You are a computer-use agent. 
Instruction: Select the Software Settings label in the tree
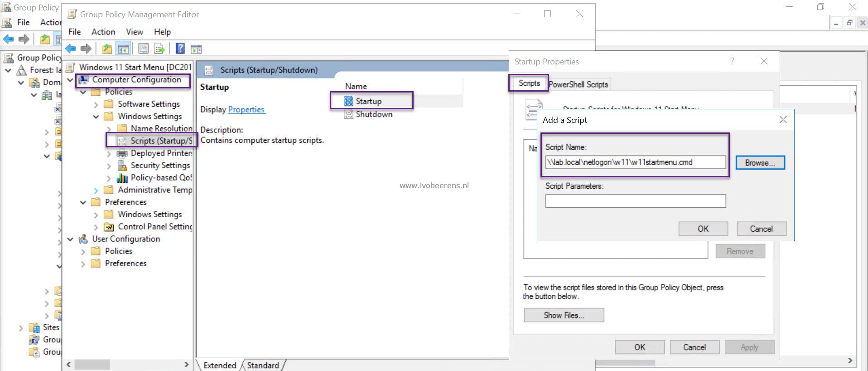149,104
